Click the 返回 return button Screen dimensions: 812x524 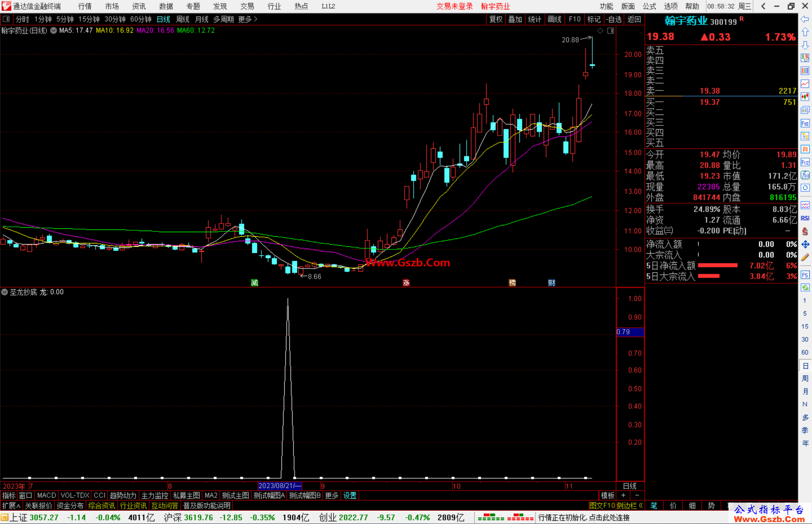(634, 19)
